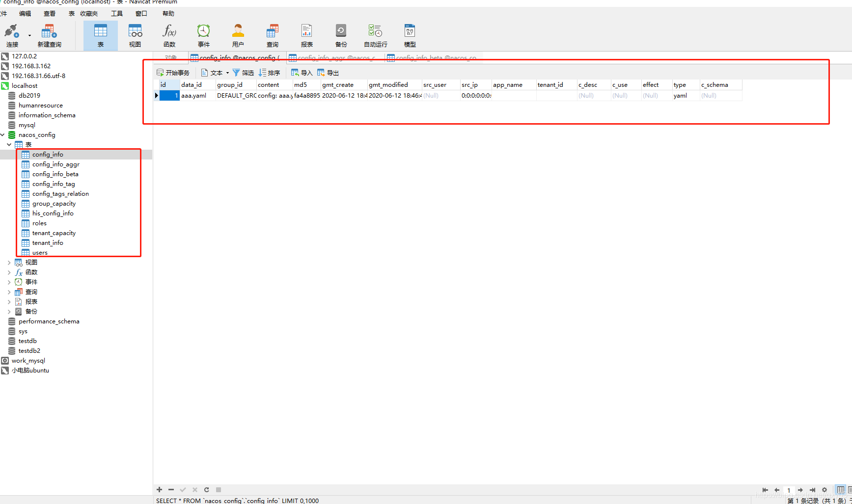Open the 报表 reports toolbar button
This screenshot has width=852, height=504.
[x=307, y=36]
